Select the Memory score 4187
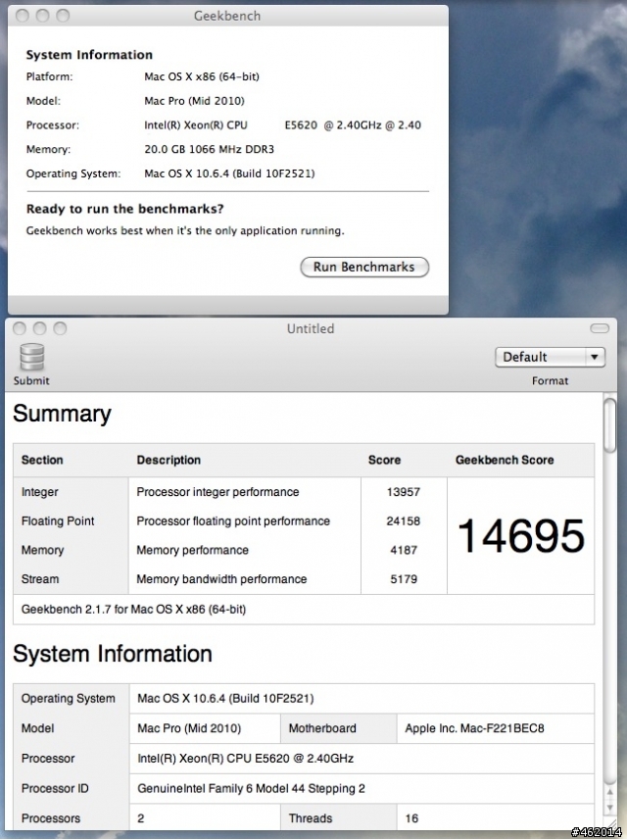The image size is (627, 840). click(404, 550)
